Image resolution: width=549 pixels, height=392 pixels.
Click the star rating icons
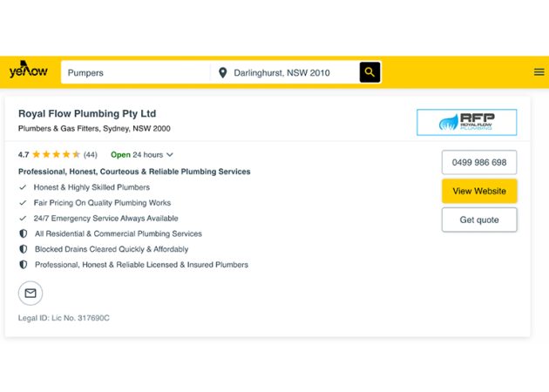point(57,154)
